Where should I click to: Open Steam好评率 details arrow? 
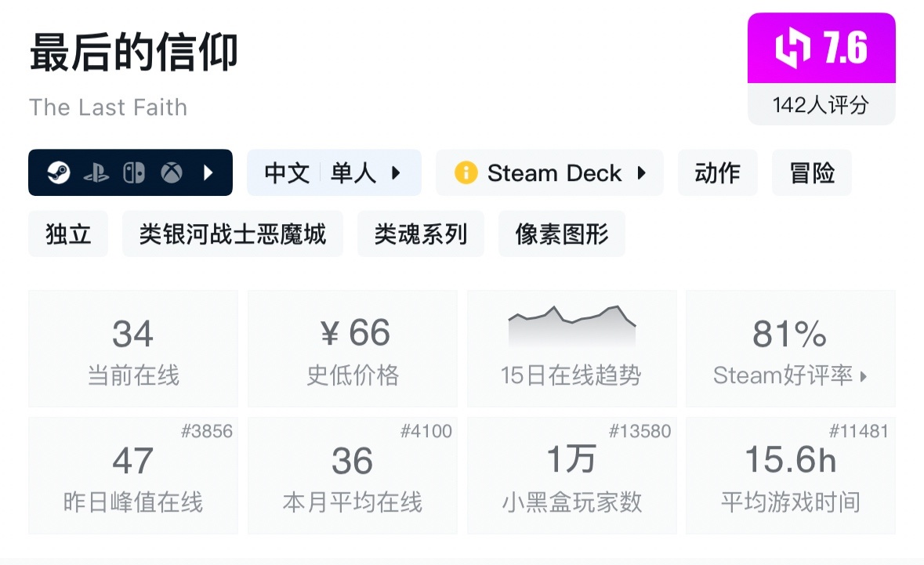[864, 377]
